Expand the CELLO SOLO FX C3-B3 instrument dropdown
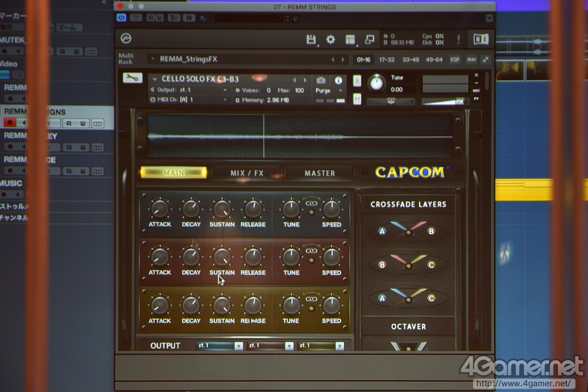 click(x=154, y=79)
